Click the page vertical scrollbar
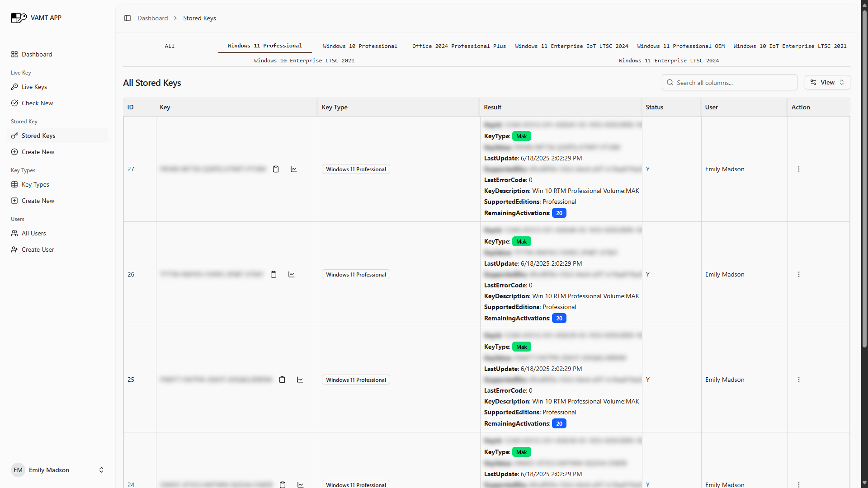 click(x=864, y=181)
